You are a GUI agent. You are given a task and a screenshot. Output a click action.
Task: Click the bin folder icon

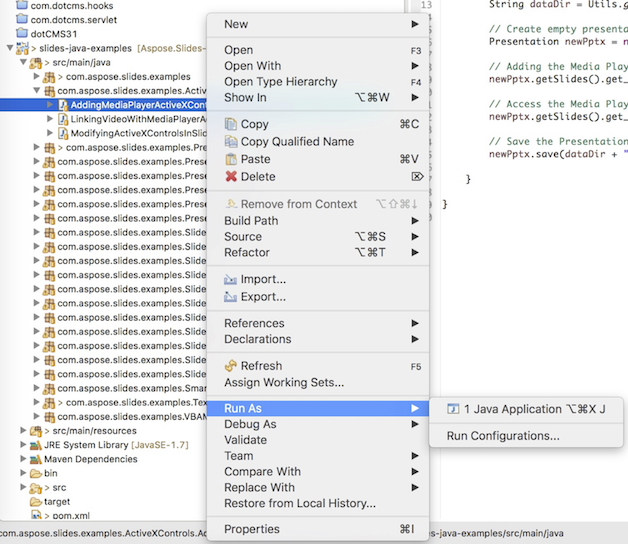point(36,473)
